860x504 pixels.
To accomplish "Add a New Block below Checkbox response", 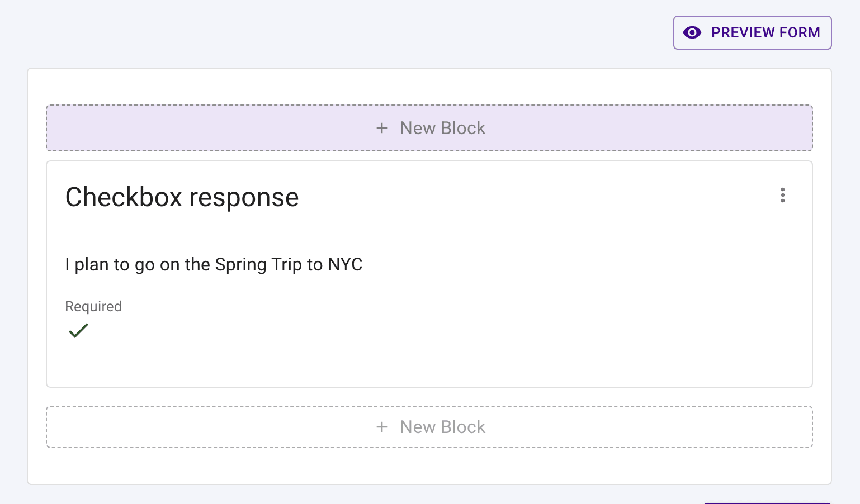I will point(429,427).
